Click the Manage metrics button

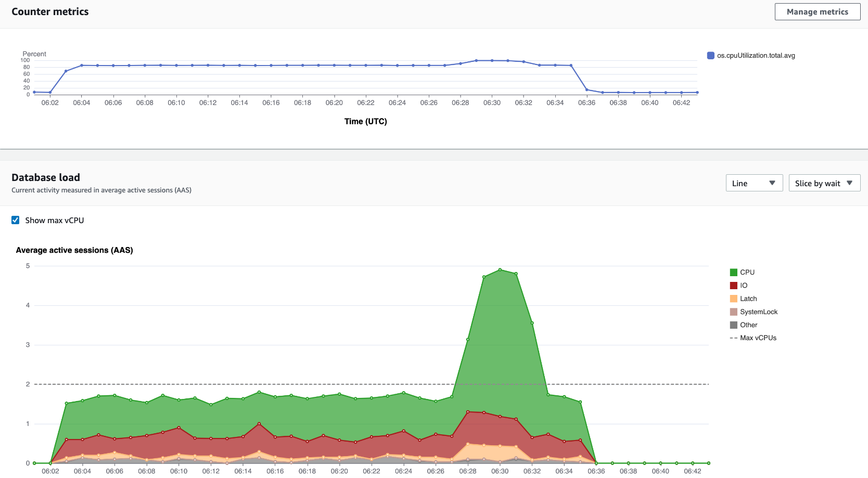coord(817,11)
